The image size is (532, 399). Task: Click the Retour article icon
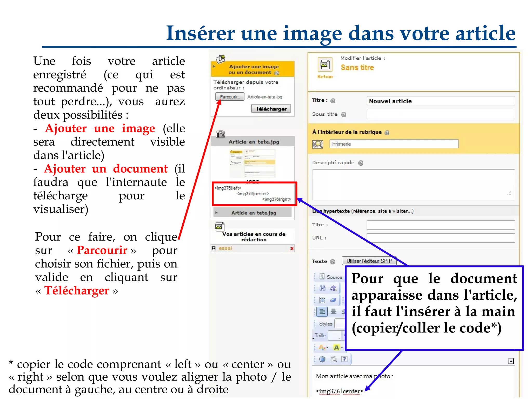click(325, 64)
